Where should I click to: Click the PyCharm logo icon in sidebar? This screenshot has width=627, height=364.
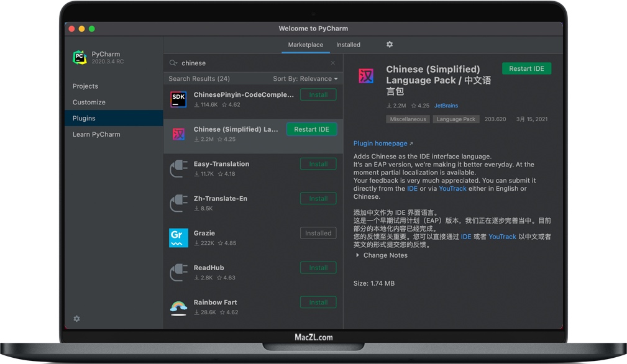coord(80,58)
